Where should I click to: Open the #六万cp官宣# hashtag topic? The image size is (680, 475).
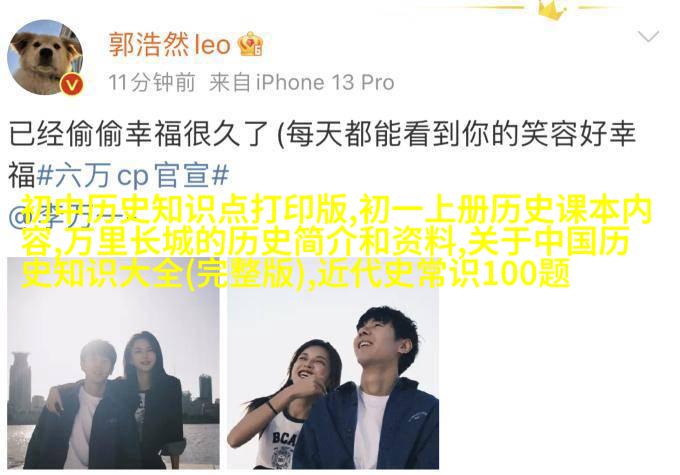click(x=133, y=175)
